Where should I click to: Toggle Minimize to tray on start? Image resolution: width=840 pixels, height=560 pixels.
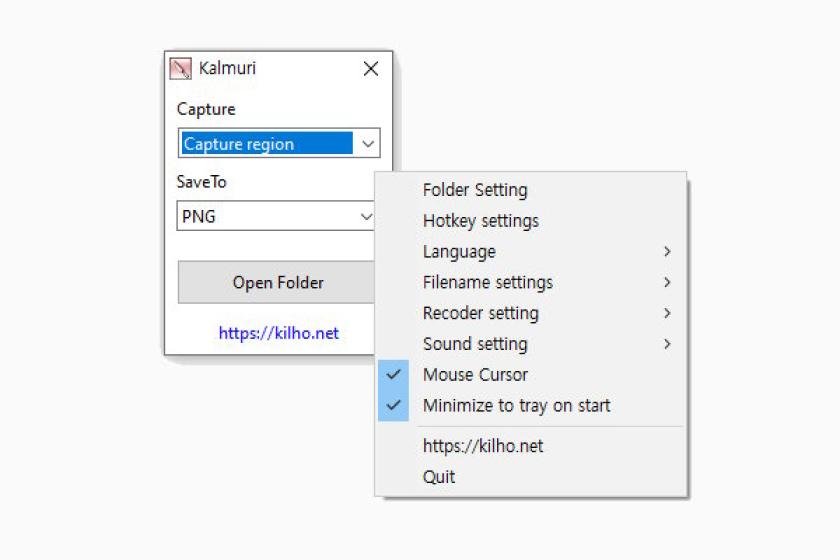pyautogui.click(x=531, y=406)
